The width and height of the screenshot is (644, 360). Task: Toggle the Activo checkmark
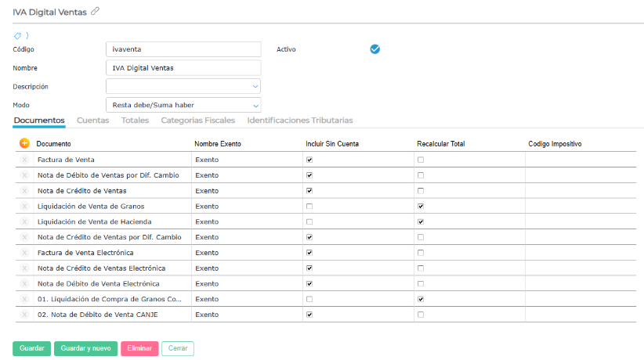click(374, 49)
